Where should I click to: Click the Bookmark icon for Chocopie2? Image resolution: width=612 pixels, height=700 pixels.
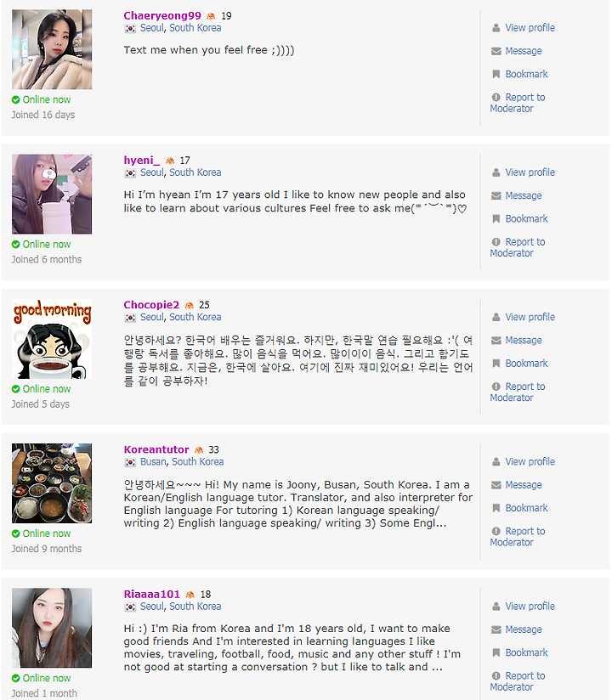tap(496, 364)
